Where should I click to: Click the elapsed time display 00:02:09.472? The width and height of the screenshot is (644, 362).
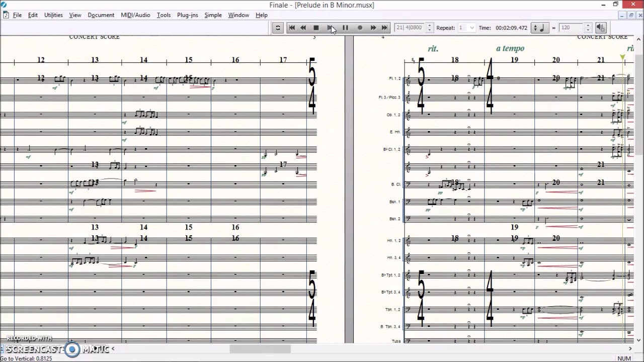pos(512,28)
